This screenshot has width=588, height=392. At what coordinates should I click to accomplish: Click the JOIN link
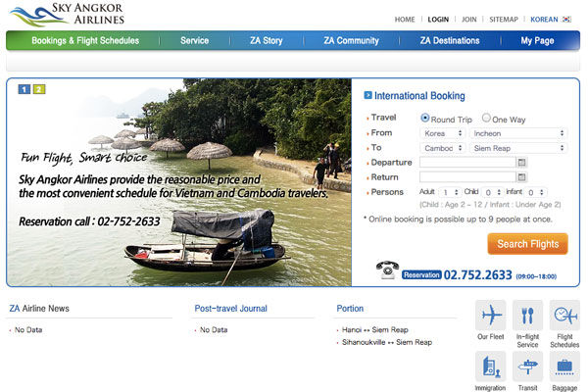(468, 20)
